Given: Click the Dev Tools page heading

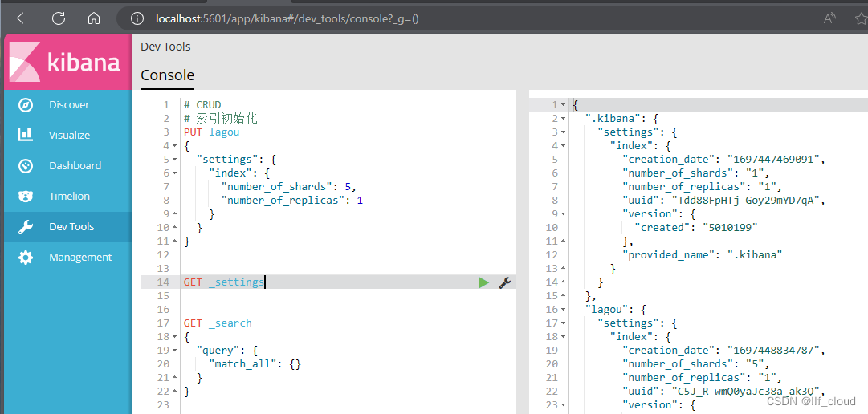Looking at the screenshot, I should click(165, 47).
